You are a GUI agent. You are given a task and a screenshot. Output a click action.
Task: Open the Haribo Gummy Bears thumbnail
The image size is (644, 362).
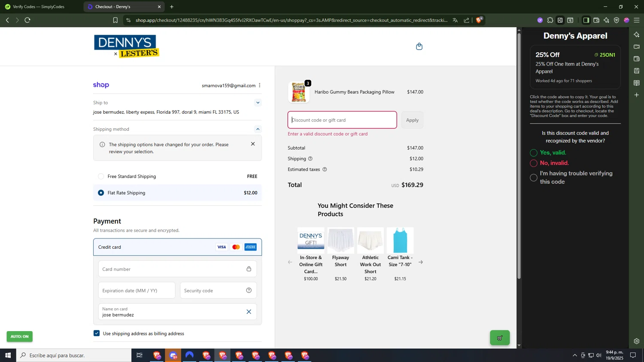[x=298, y=92]
